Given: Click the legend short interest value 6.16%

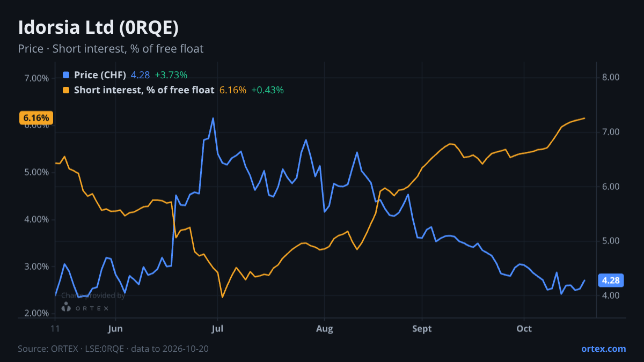Looking at the screenshot, I should click(233, 90).
